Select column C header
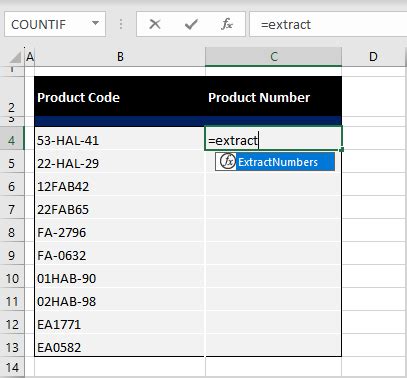Image resolution: width=407 pixels, height=378 pixels. [274, 57]
